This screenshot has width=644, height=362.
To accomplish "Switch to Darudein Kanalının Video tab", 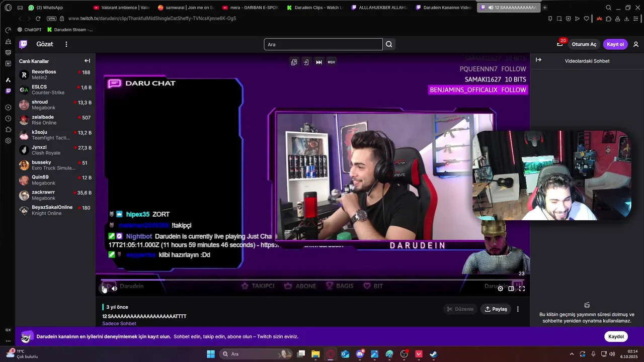I will 444,8.
